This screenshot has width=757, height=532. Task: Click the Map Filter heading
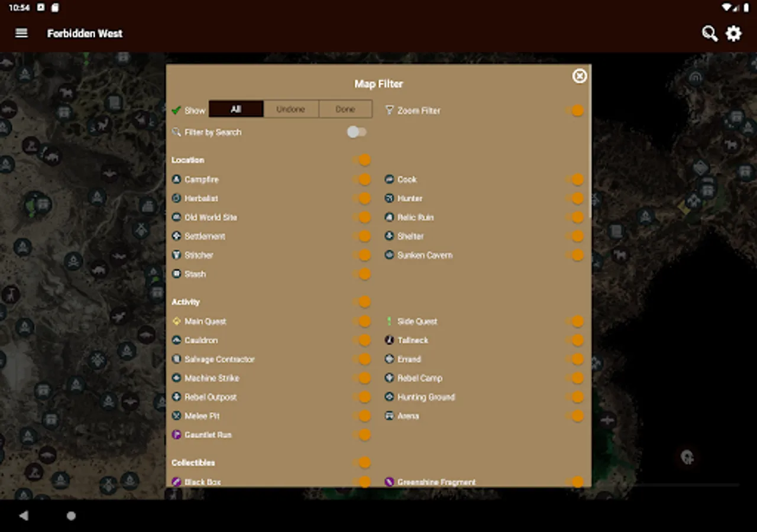click(x=378, y=84)
